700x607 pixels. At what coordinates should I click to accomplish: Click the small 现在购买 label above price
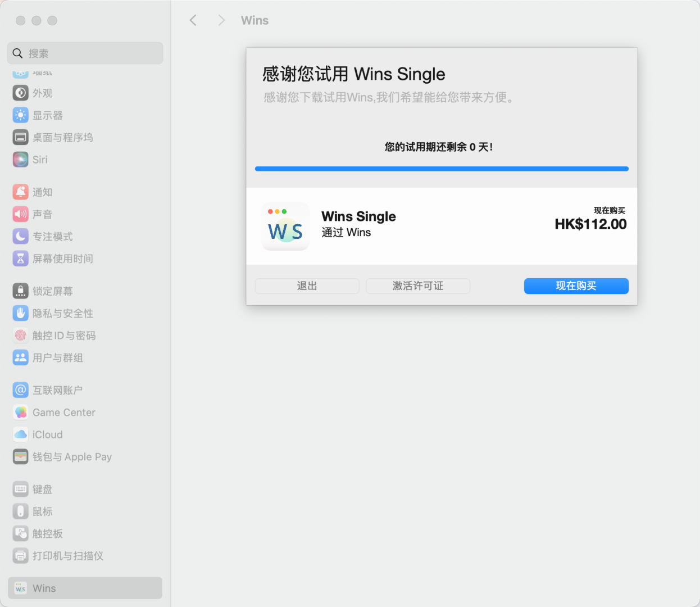click(x=610, y=210)
